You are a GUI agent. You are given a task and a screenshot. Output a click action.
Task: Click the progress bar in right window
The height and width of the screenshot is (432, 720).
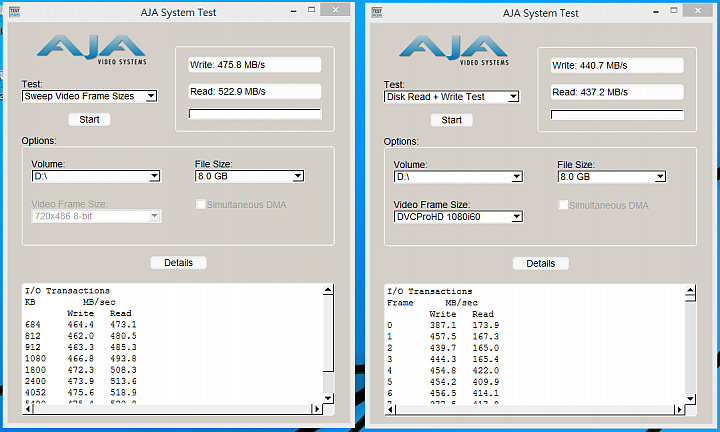click(617, 115)
